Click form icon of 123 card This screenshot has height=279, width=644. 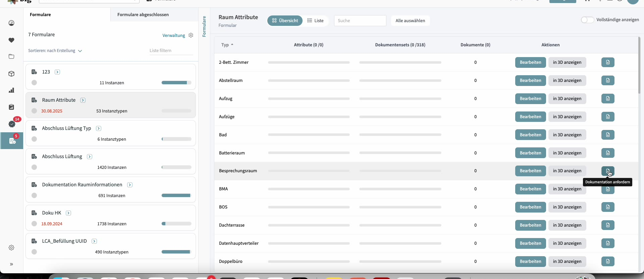tap(34, 72)
